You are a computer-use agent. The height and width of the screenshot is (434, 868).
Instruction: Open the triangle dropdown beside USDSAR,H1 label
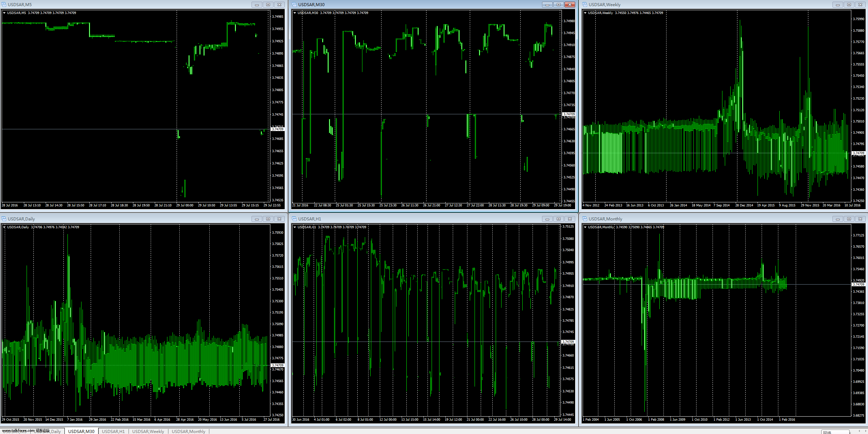[295, 227]
